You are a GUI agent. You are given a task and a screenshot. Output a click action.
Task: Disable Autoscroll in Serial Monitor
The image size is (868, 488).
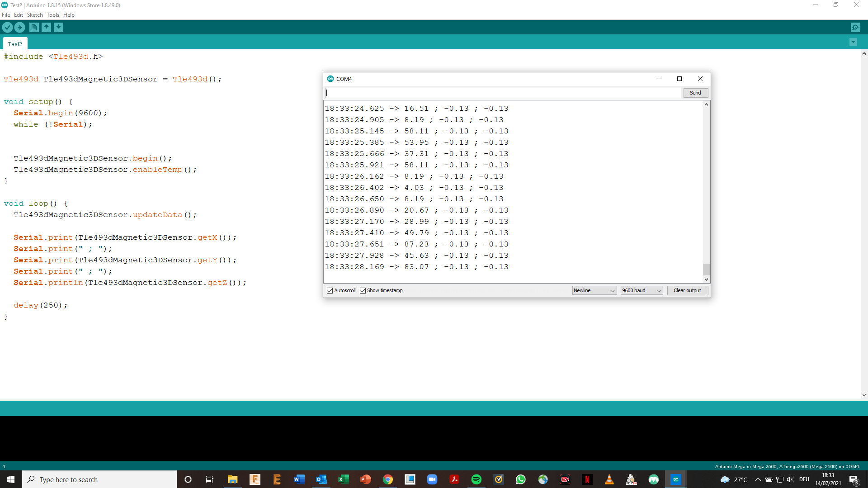pos(330,290)
